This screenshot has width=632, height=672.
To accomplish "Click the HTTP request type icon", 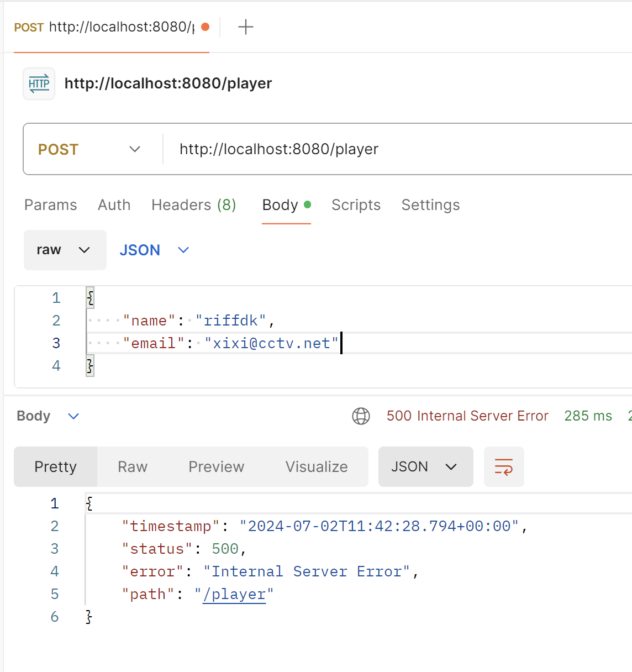I will [x=39, y=83].
